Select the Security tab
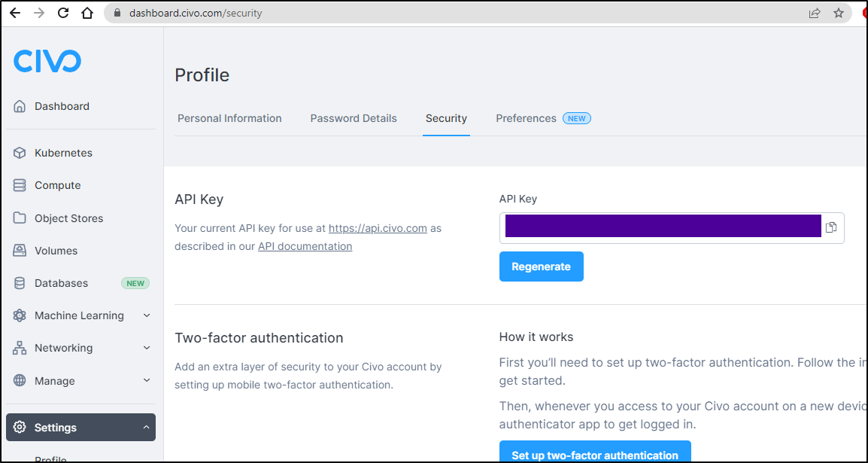The width and height of the screenshot is (868, 463). pos(446,118)
